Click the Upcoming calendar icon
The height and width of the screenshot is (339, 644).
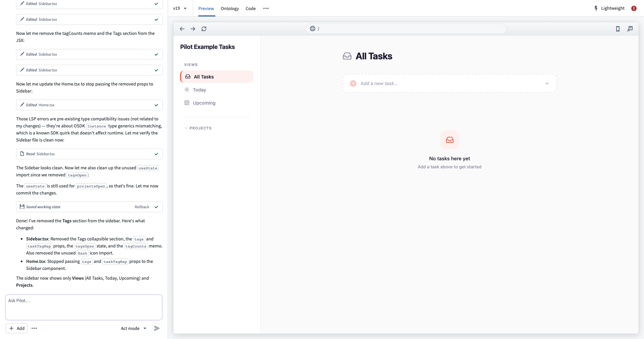pos(187,103)
